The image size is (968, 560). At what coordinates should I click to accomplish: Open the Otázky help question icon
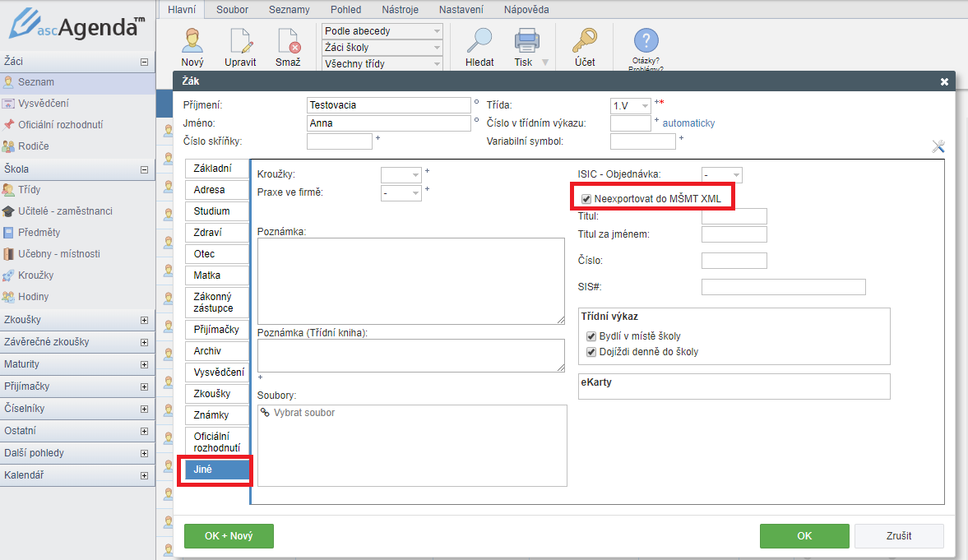tap(646, 41)
